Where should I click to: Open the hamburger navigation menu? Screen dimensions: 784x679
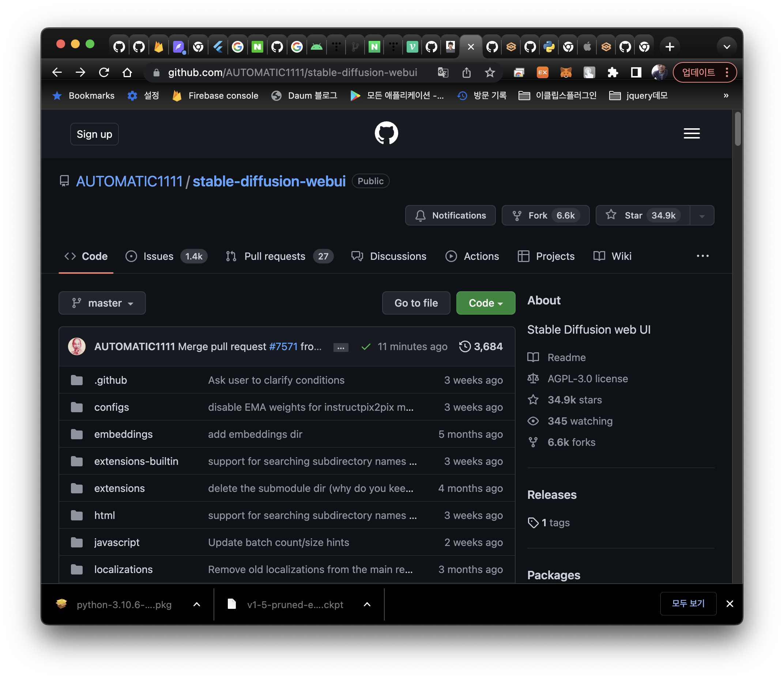[691, 133]
